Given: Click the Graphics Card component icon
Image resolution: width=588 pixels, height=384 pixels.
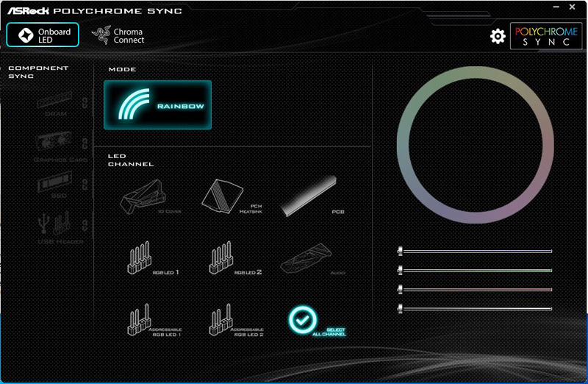Looking at the screenshot, I should click(54, 142).
